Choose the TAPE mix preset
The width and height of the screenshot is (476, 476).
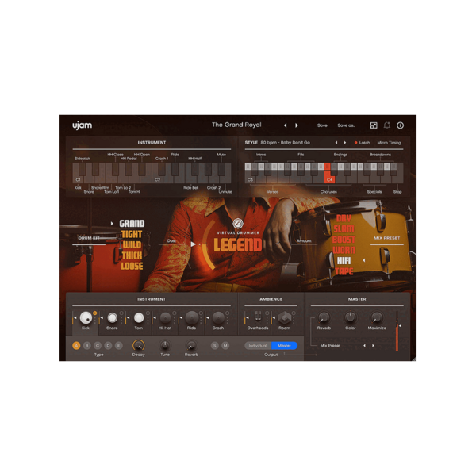point(344,271)
